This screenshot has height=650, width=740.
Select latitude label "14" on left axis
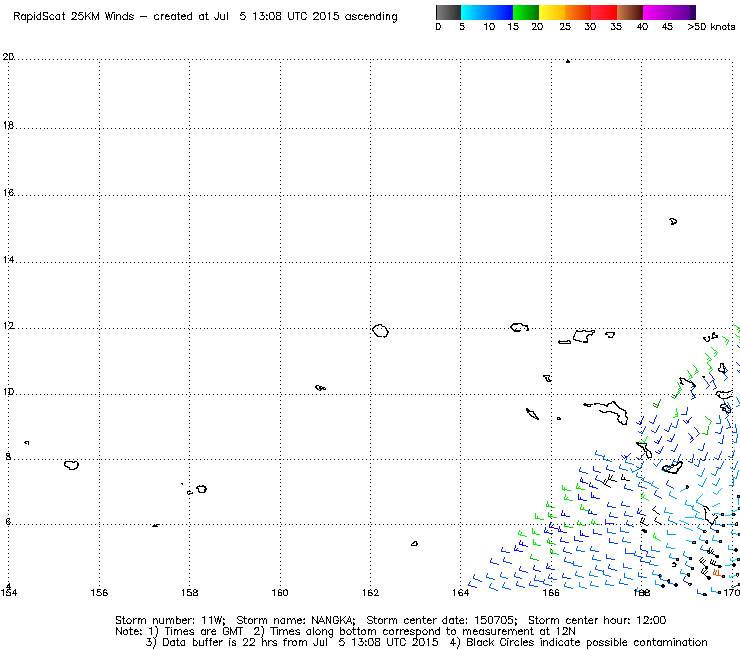tap(8, 260)
